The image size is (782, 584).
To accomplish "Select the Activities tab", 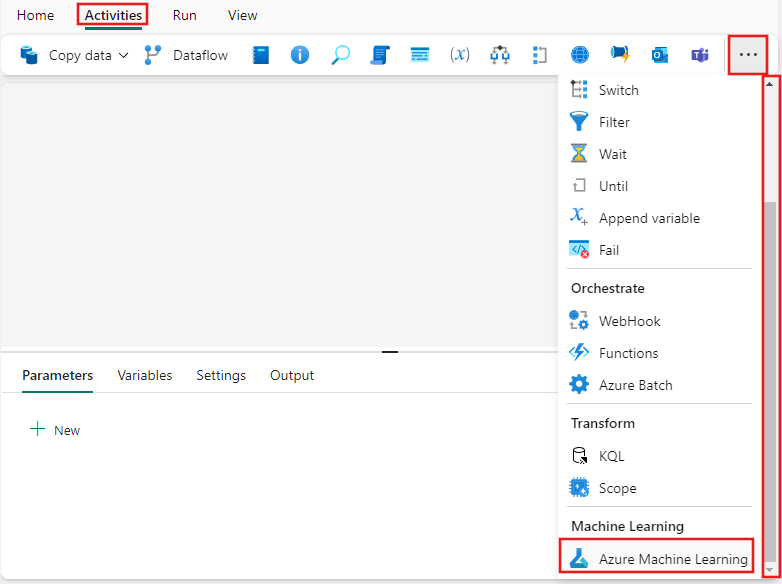I will (x=113, y=15).
